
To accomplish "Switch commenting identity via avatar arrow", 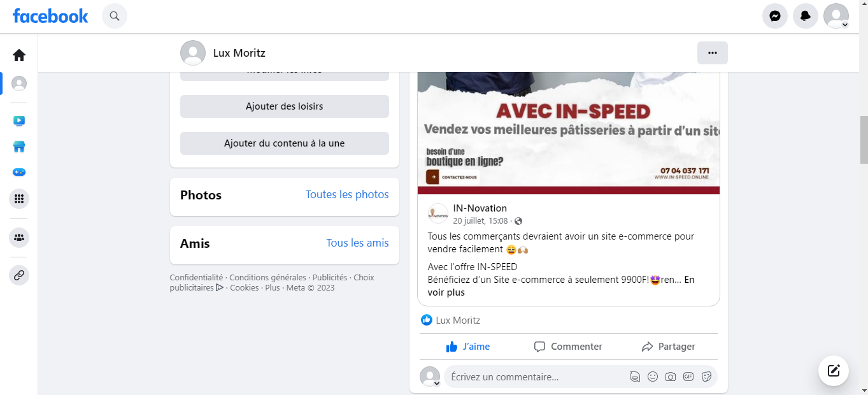I will click(436, 384).
